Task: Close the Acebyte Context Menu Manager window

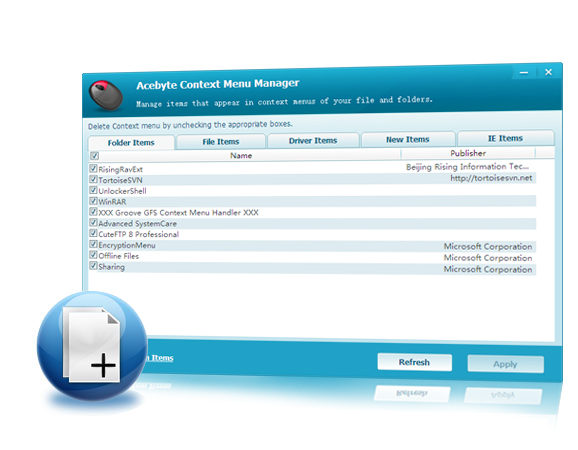Action: pos(548,72)
